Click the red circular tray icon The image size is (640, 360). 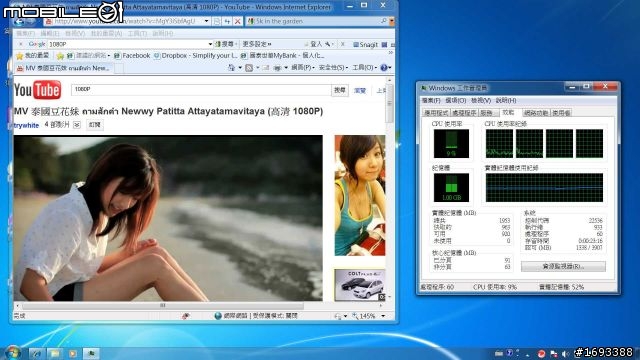[542, 353]
